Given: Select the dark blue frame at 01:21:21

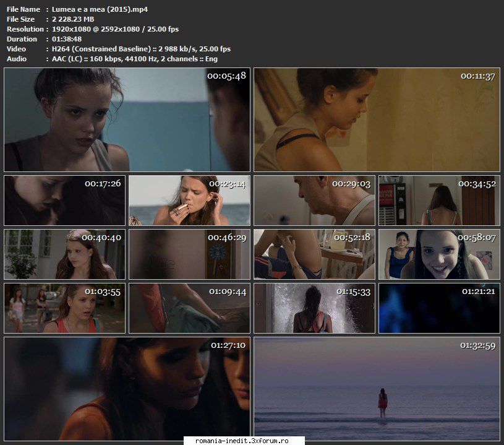Looking at the screenshot, I should pyautogui.click(x=440, y=308).
